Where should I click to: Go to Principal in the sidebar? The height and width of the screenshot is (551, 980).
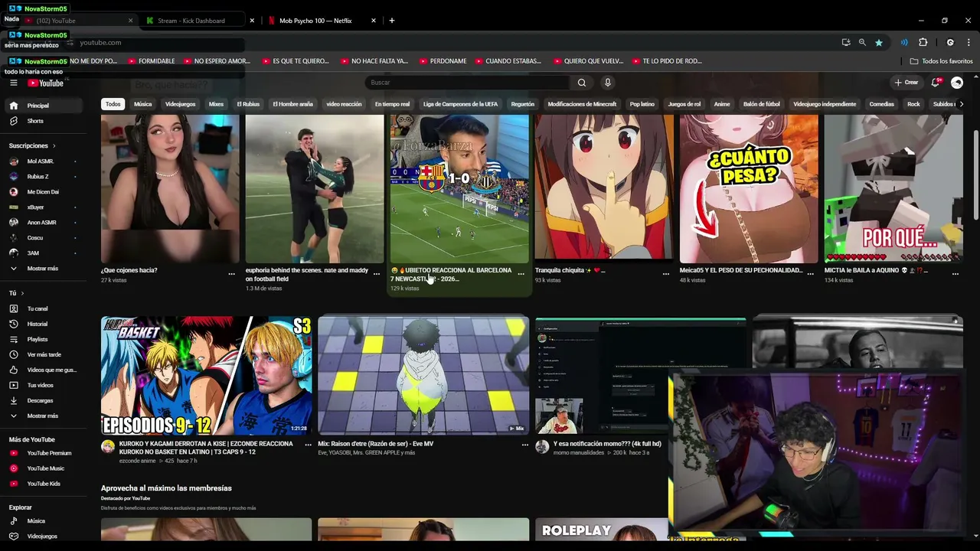tap(44, 106)
